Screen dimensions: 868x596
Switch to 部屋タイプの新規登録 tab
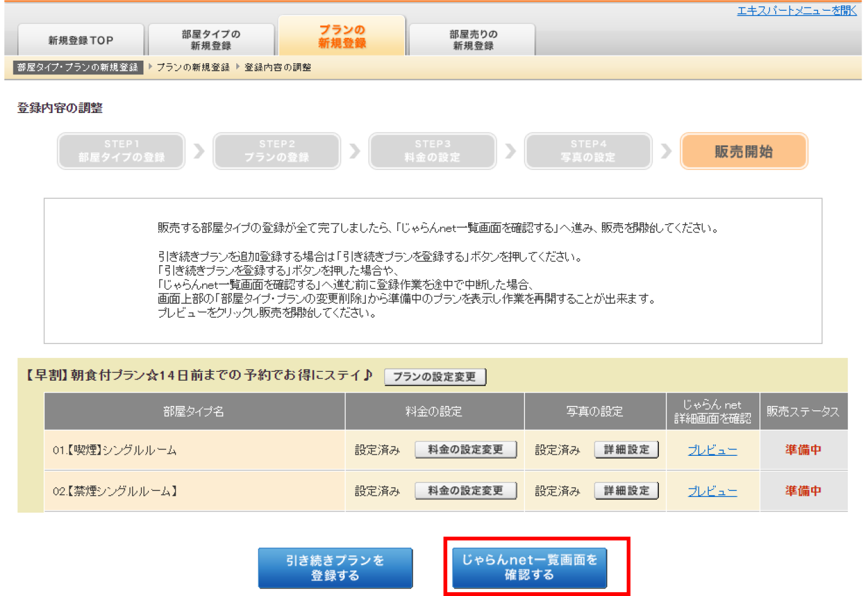click(211, 40)
